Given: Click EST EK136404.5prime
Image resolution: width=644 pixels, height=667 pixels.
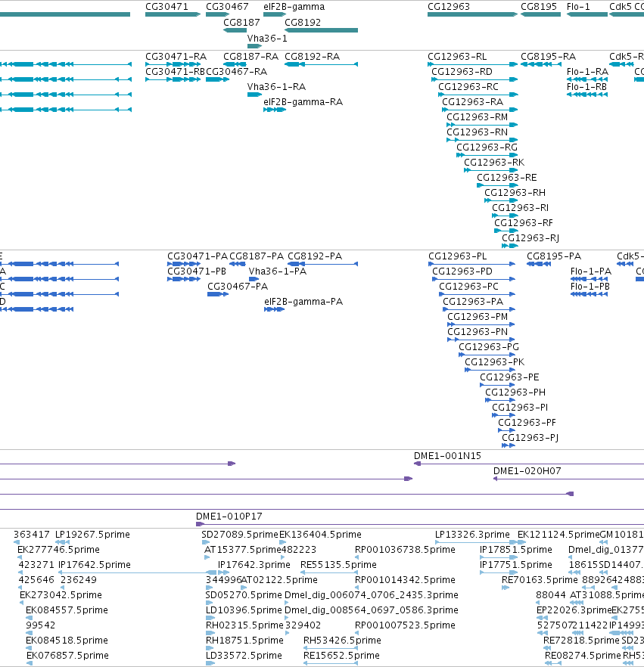Looking at the screenshot, I should 320,535.
